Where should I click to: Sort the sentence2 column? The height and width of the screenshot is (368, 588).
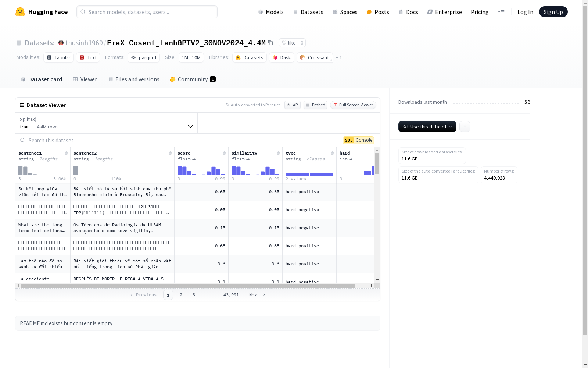[x=170, y=153]
